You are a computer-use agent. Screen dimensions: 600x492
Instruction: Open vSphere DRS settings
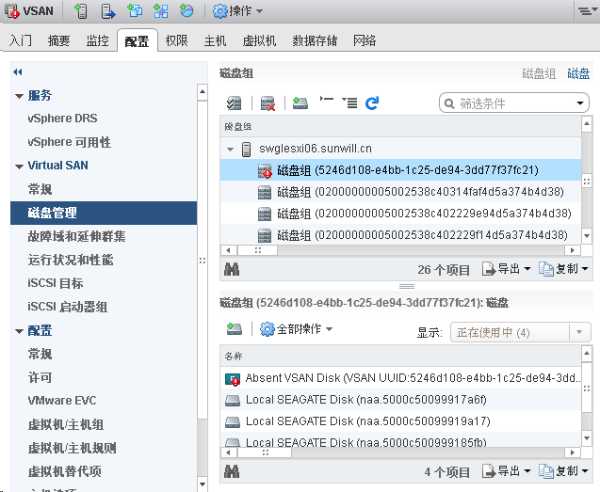point(62,119)
